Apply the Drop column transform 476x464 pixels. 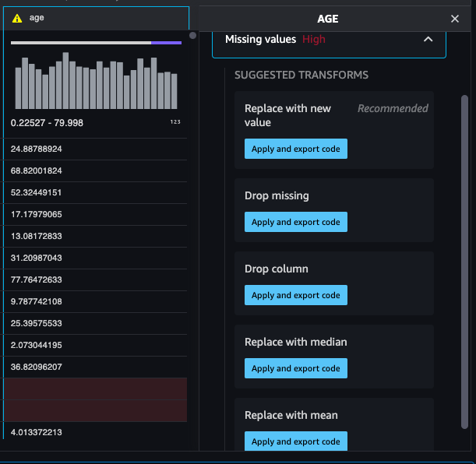tap(296, 295)
